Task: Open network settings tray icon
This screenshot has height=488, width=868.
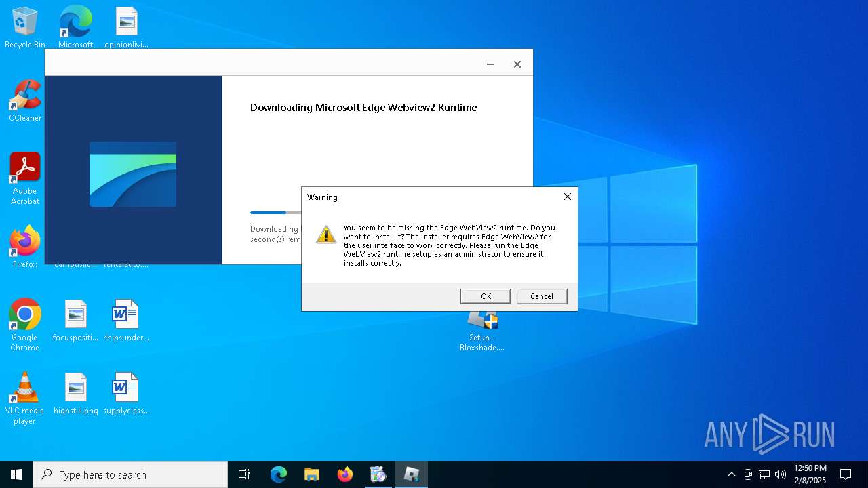Action: (x=764, y=474)
